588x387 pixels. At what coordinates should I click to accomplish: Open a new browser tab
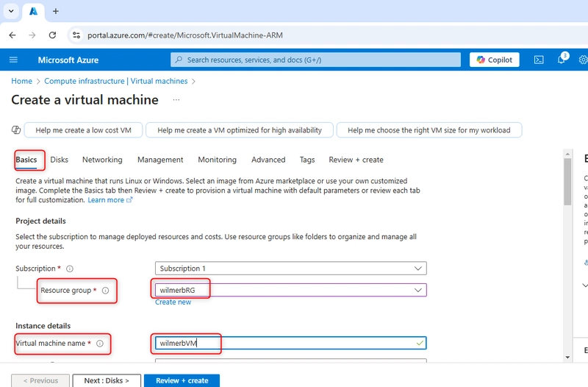click(x=56, y=11)
